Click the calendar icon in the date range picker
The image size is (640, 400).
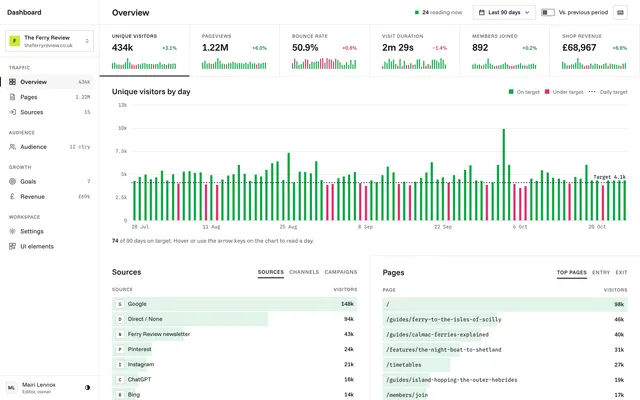482,13
